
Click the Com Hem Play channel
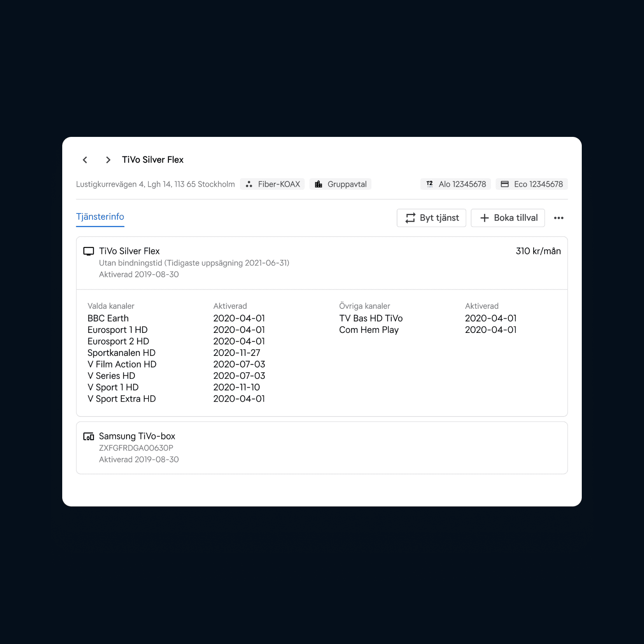pos(369,330)
